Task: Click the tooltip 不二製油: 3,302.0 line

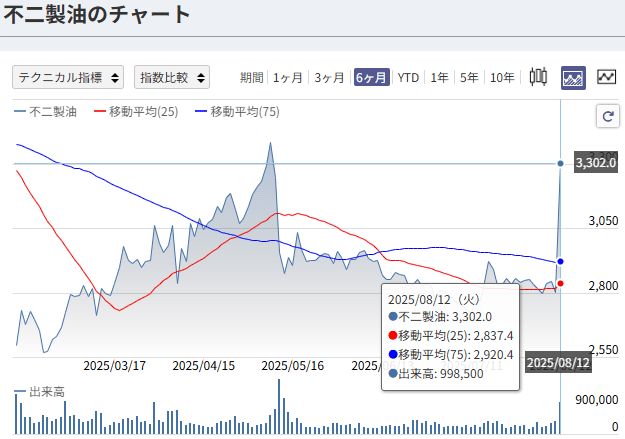Action: point(440,317)
